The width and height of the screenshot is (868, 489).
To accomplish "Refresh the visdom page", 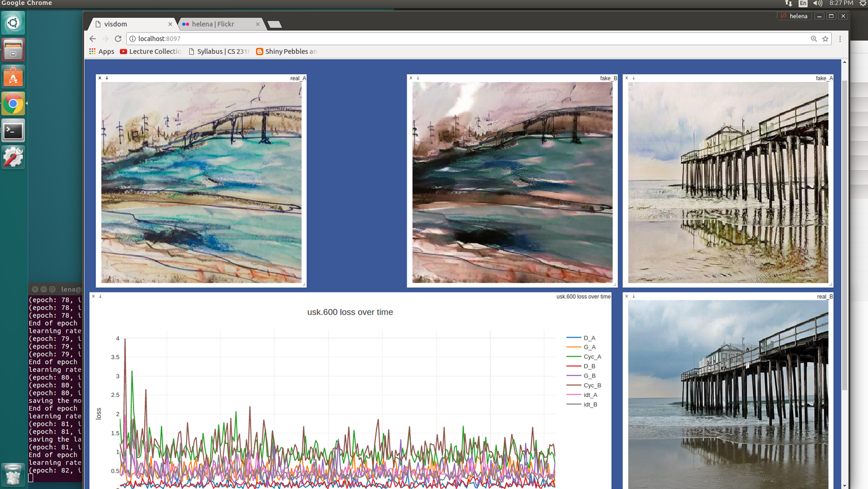I will pyautogui.click(x=118, y=39).
